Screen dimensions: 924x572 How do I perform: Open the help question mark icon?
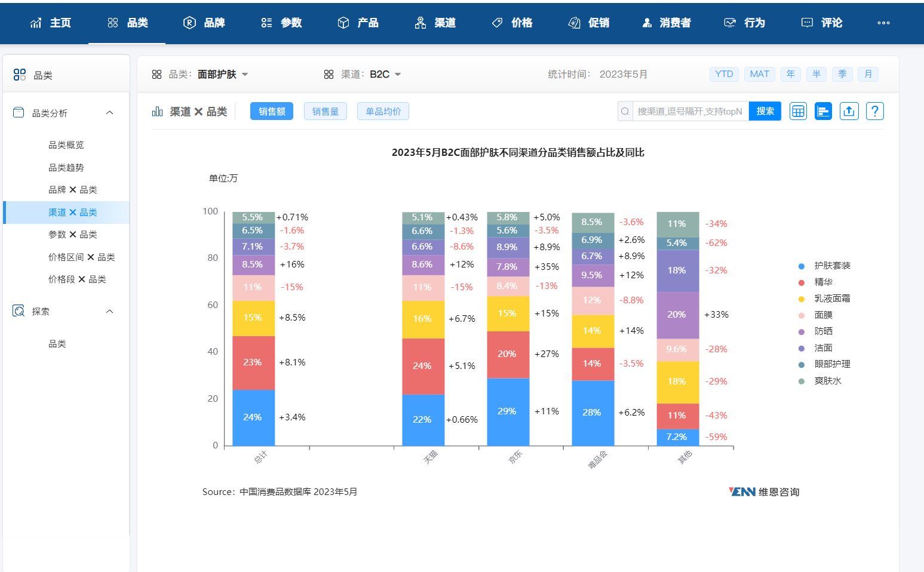(x=874, y=111)
